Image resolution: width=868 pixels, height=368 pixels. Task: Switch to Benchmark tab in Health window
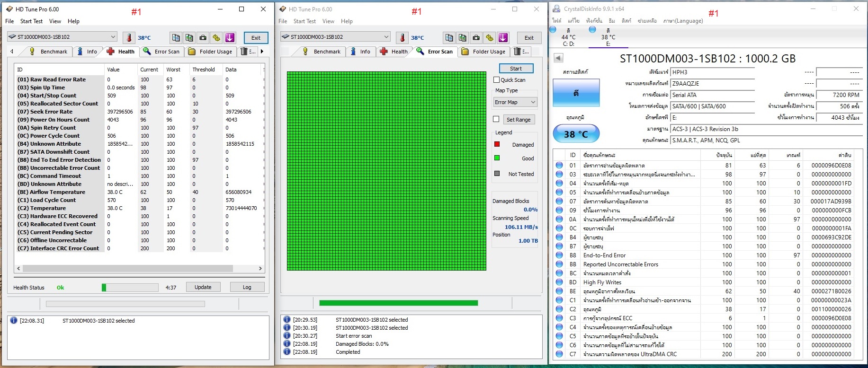pyautogui.click(x=49, y=52)
